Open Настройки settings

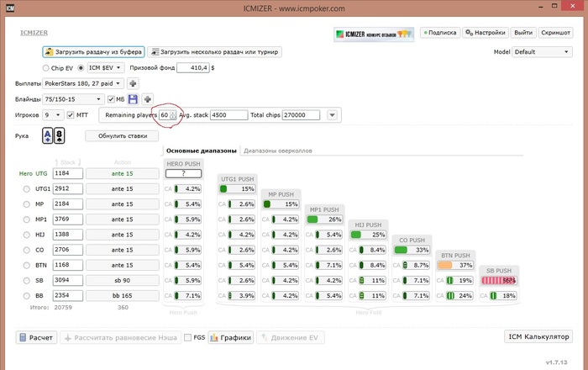(486, 33)
